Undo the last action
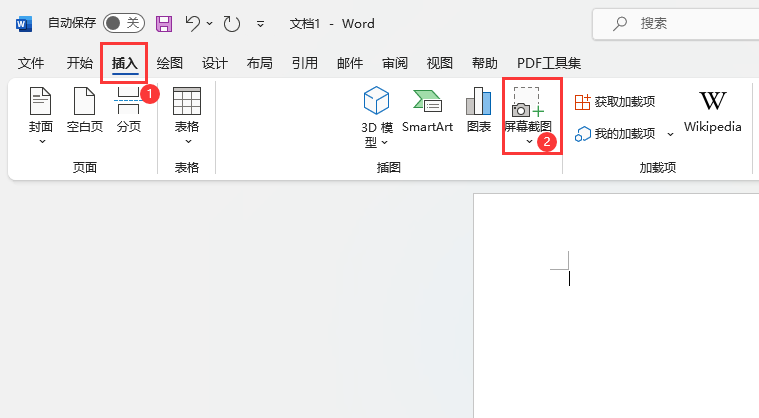 [193, 23]
